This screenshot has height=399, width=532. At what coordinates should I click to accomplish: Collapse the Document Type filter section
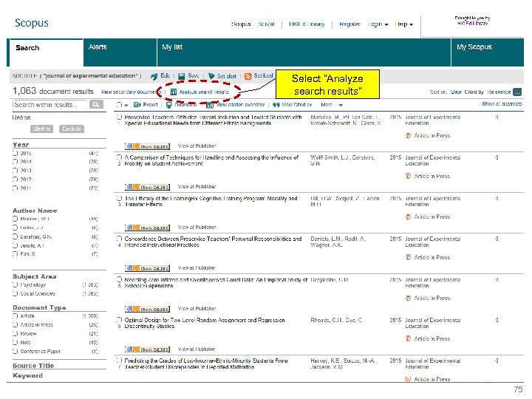click(x=39, y=307)
